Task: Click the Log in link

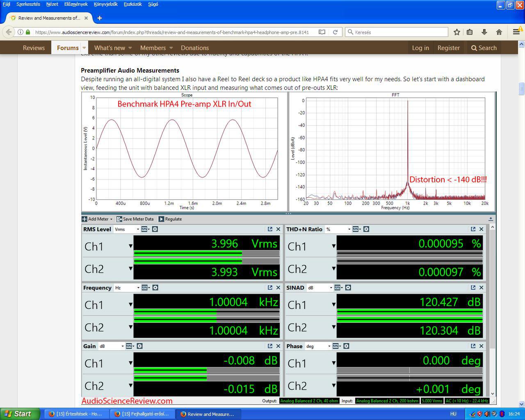Action: (420, 48)
